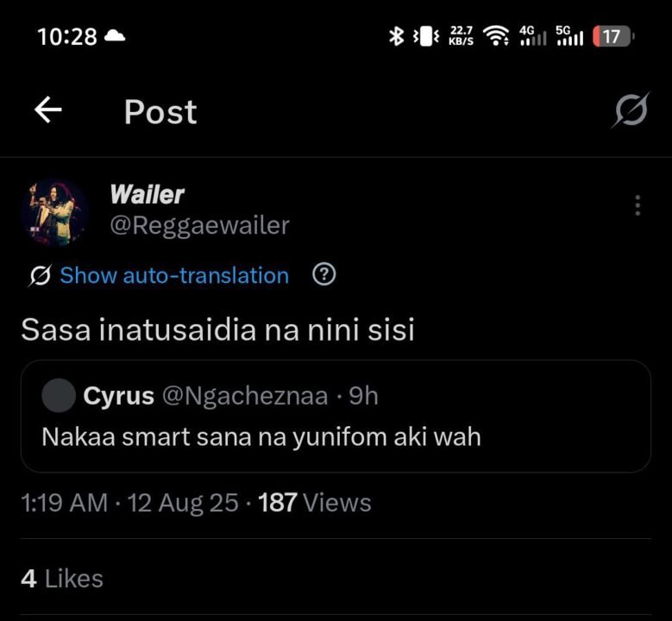This screenshot has width=672, height=621.
Task: Tap the auto-translation help question mark
Action: tap(323, 275)
